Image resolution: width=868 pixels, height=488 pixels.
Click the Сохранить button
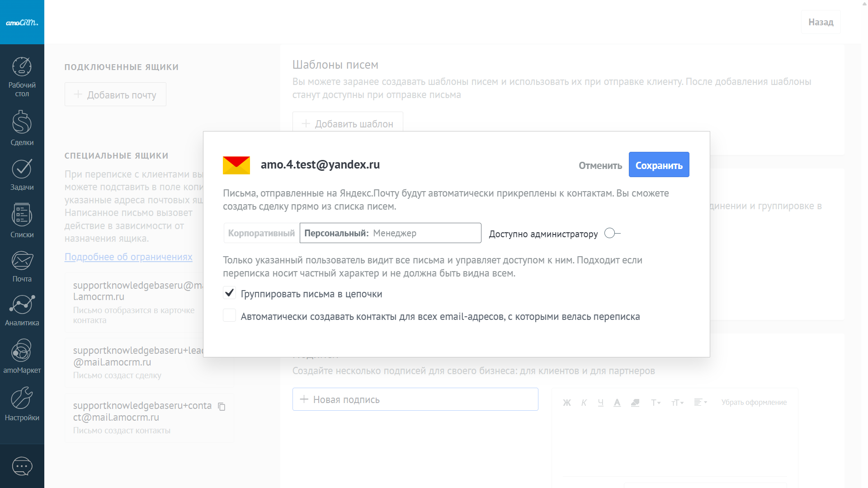click(659, 165)
